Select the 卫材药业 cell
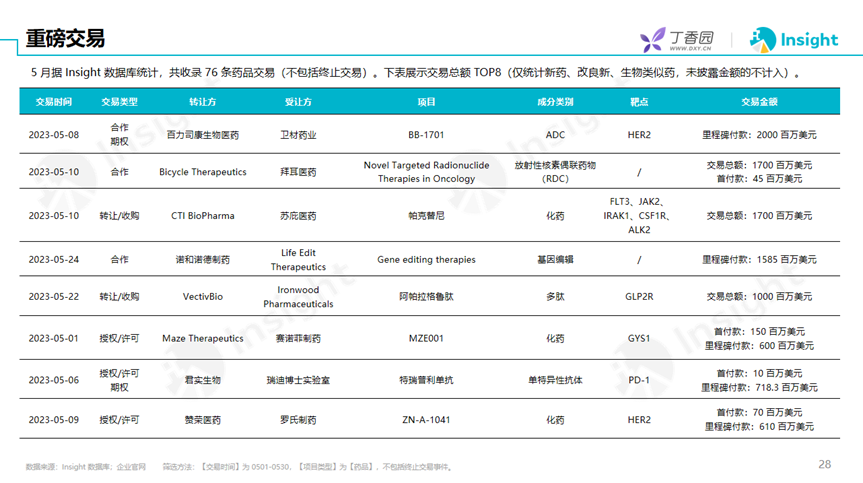 (x=298, y=135)
